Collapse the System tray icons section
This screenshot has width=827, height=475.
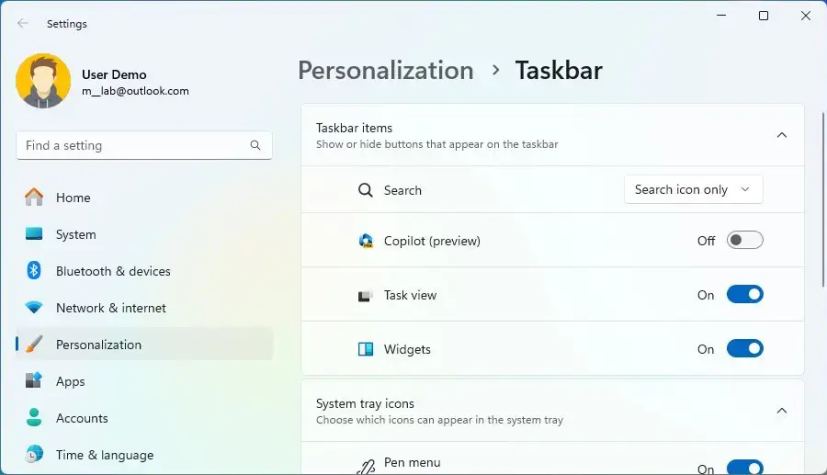[782, 411]
